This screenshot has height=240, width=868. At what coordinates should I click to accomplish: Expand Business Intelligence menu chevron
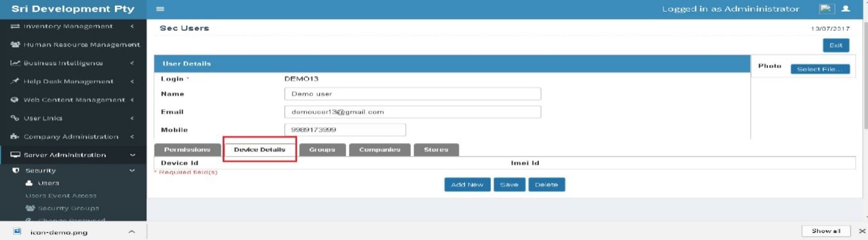[x=132, y=63]
